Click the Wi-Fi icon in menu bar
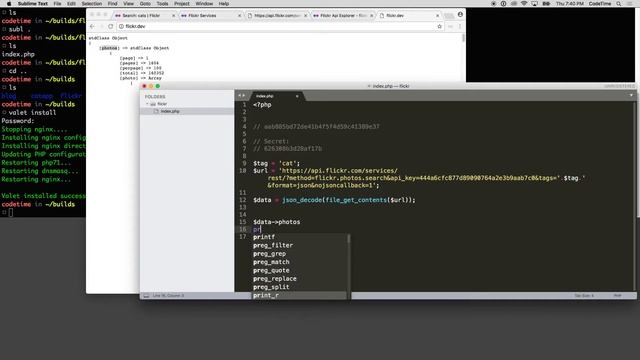 pos(524,4)
